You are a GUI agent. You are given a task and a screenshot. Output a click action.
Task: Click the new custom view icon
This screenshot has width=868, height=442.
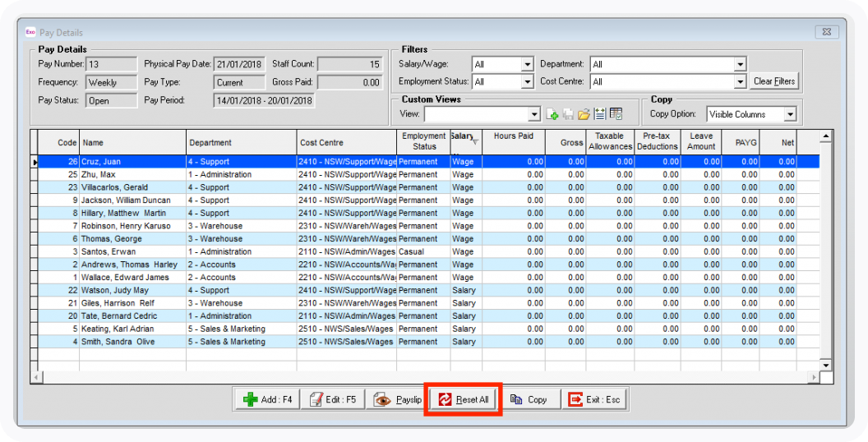click(552, 114)
